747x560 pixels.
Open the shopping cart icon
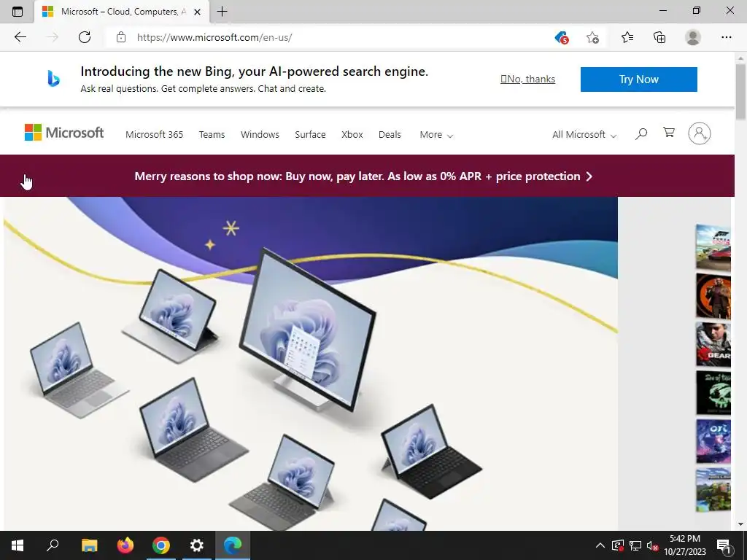(x=669, y=133)
